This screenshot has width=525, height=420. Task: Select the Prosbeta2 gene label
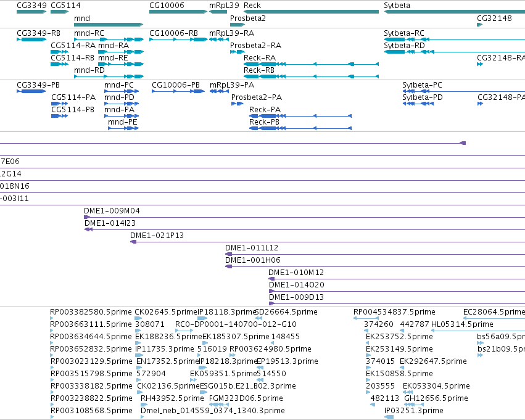pyautogui.click(x=248, y=19)
